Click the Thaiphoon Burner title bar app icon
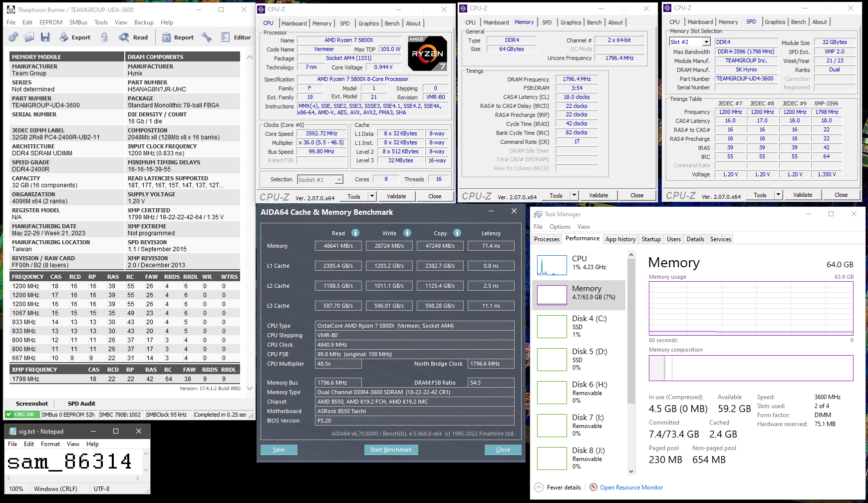Image resolution: width=868 pixels, height=503 pixels. tap(10, 9)
